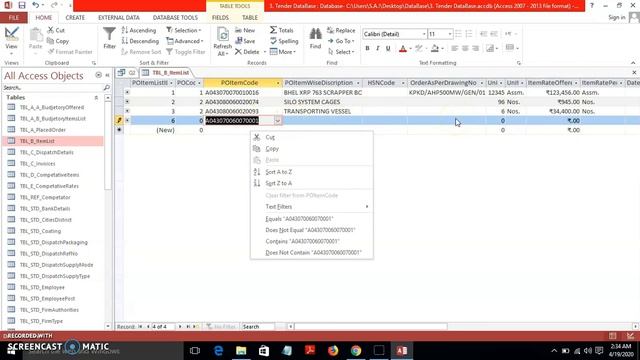Click the Font Color button
The height and width of the screenshot is (360, 640).
(403, 49)
